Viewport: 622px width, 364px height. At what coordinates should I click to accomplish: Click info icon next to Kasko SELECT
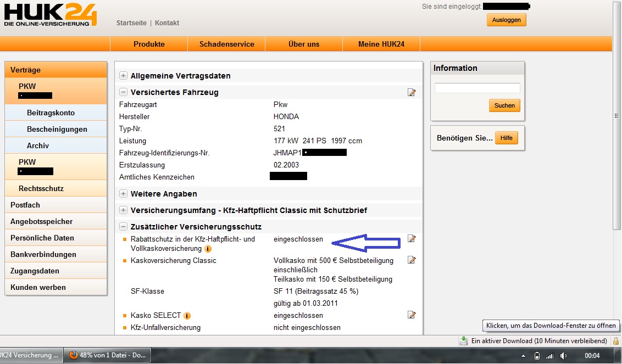click(x=187, y=316)
